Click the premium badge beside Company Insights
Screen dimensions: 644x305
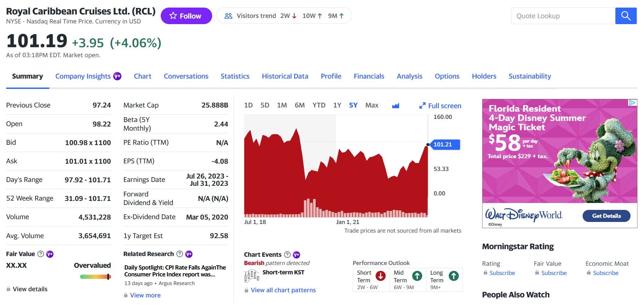coord(117,76)
